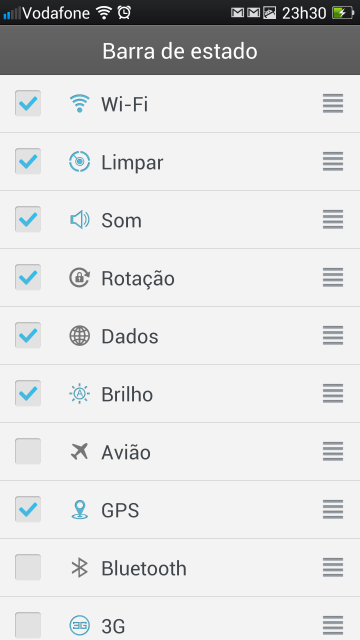The height and width of the screenshot is (640, 360).
Task: Tap the Bluetooth symbol icon
Action: point(79,567)
